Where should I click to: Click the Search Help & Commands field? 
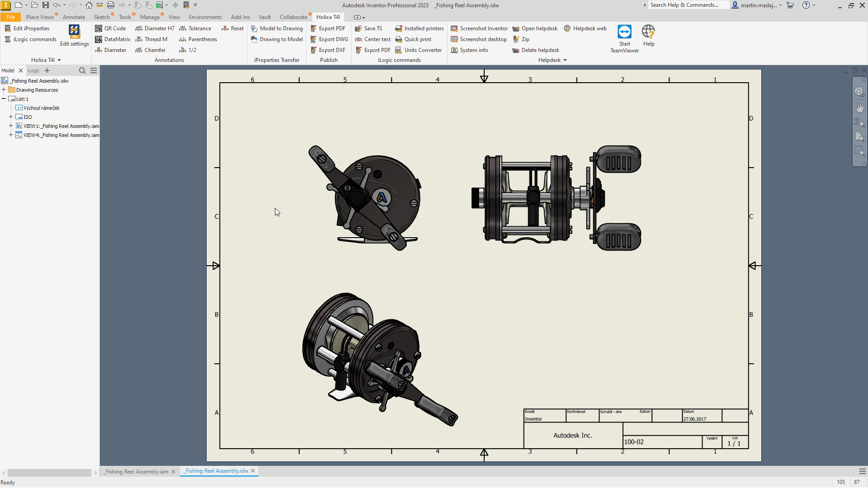click(688, 5)
